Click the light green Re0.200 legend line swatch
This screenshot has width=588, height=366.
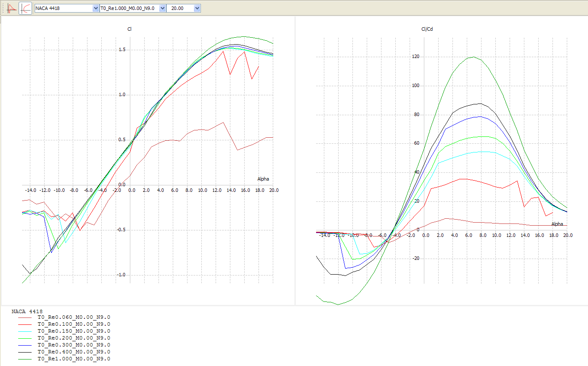pyautogui.click(x=25, y=338)
